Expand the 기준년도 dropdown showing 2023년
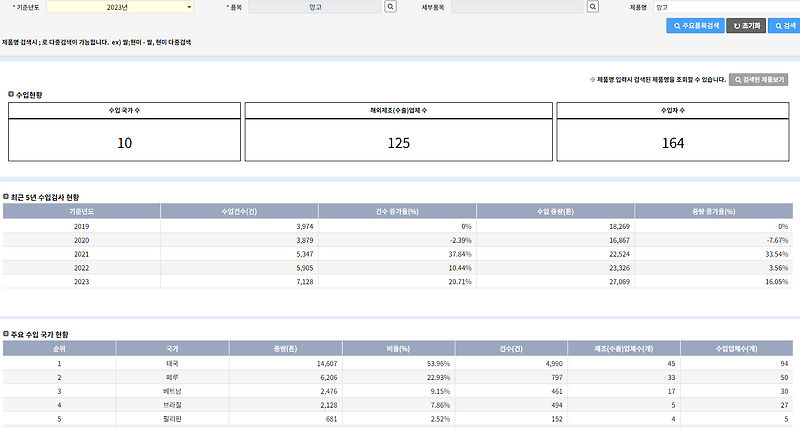 (120, 7)
